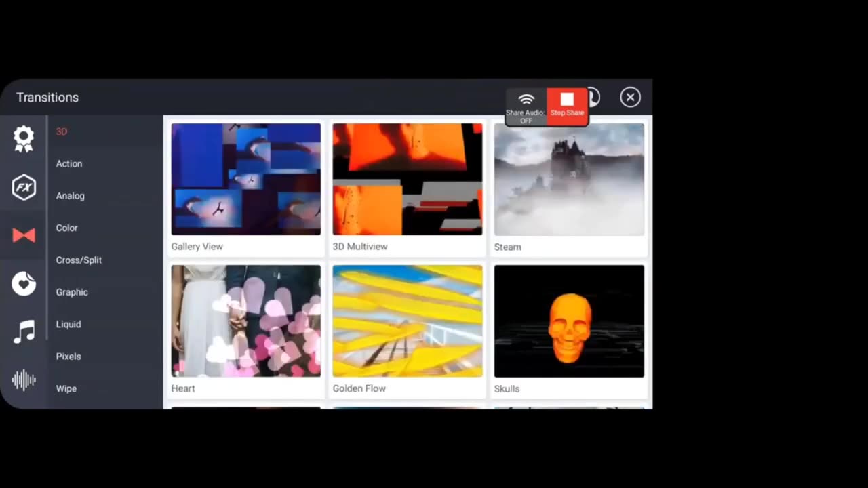Screen dimensions: 868x488
Task: Select the Wipe transitions category
Action: (66, 388)
